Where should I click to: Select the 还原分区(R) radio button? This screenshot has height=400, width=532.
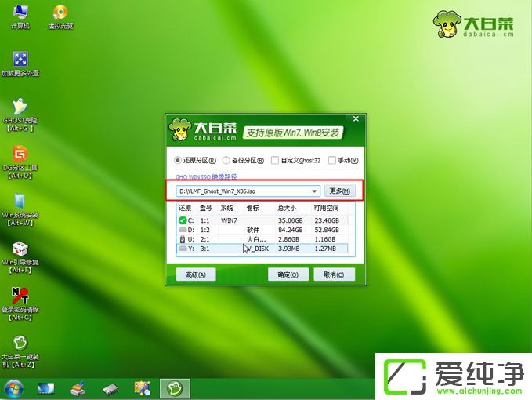(x=178, y=160)
